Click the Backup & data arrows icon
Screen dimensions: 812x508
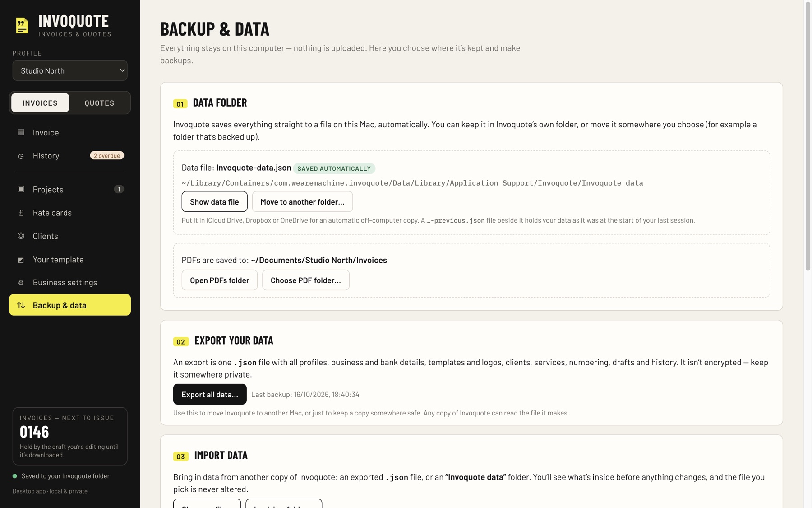coord(21,305)
